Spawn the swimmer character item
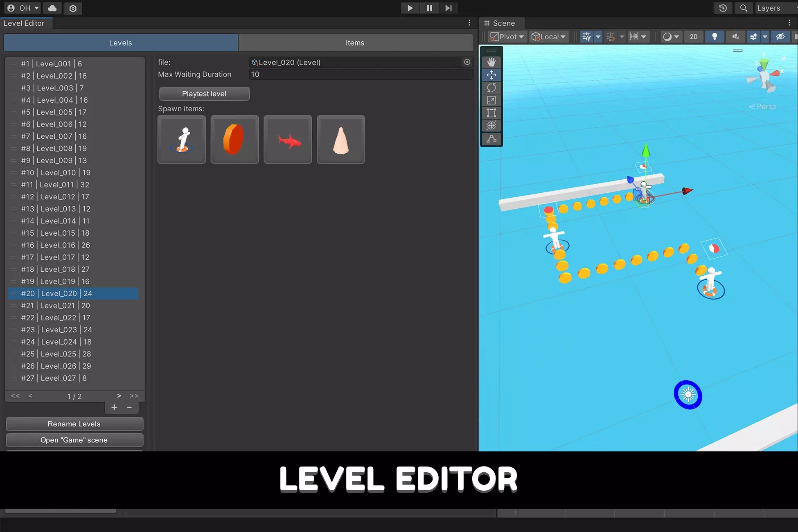798x532 pixels. coord(182,140)
